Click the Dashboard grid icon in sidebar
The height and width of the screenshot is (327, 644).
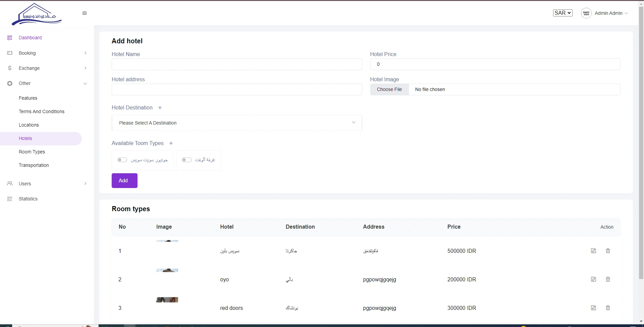tap(10, 38)
